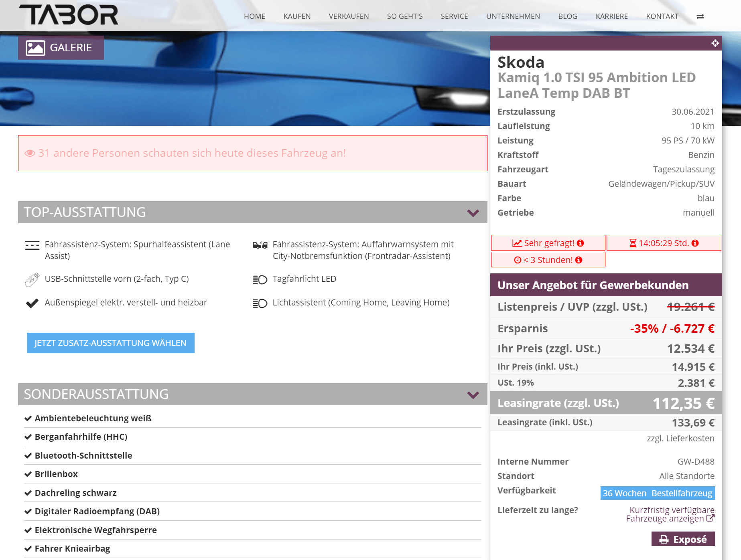Image resolution: width=741 pixels, height=560 pixels.
Task: Click the printer icon on Exposé button
Action: [x=664, y=540]
